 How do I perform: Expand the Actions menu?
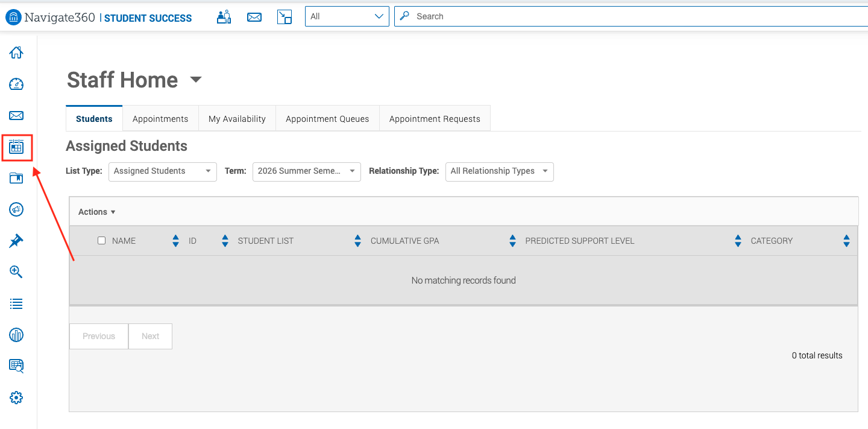click(96, 212)
